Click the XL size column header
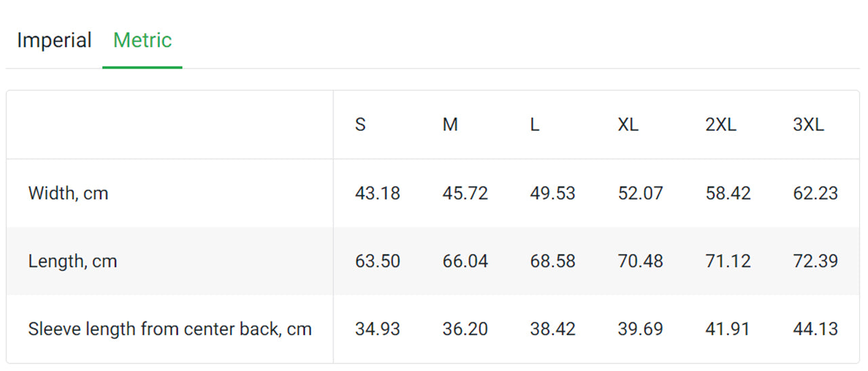 pos(628,125)
